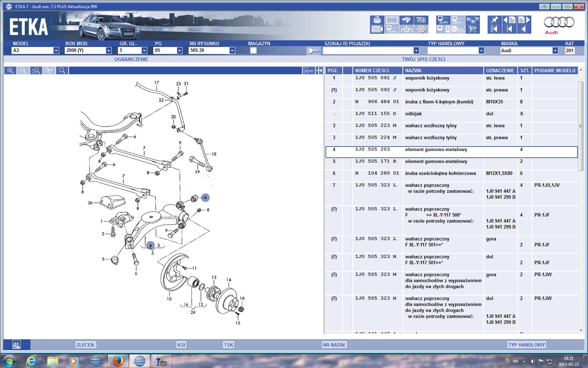Click the LEX COM icon at bottom left
The height and width of the screenshot is (368, 588).
coord(16,345)
